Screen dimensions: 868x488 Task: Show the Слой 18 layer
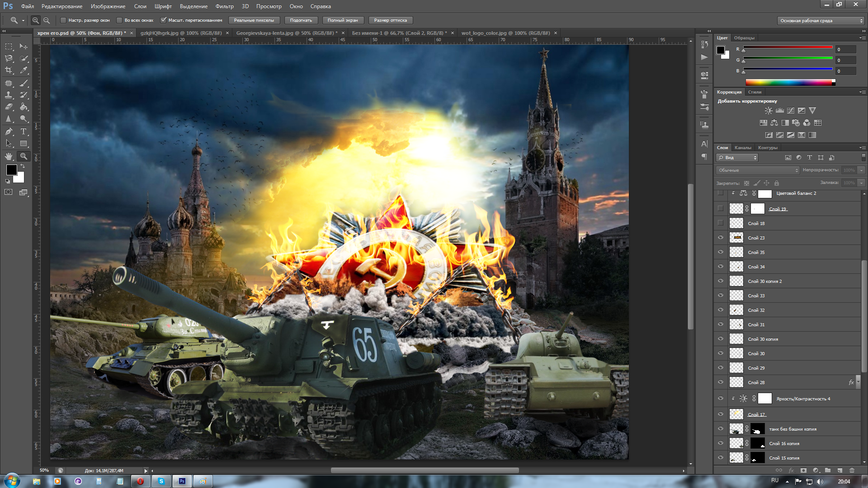(721, 223)
